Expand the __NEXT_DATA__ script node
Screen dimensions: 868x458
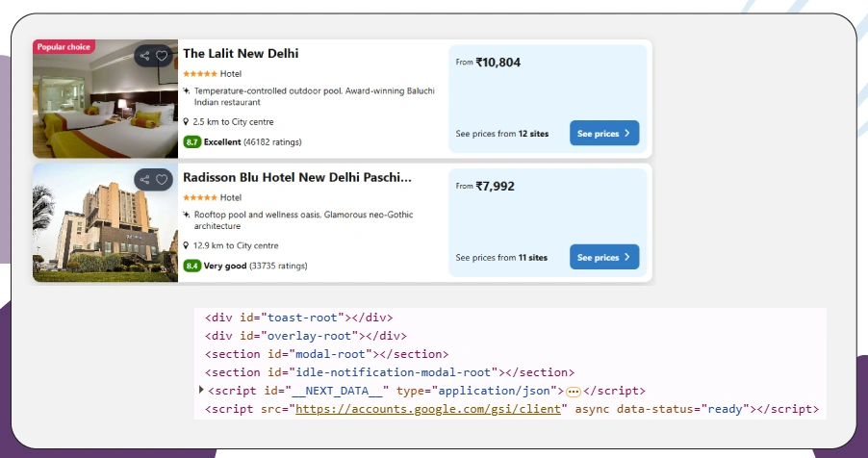click(x=201, y=390)
